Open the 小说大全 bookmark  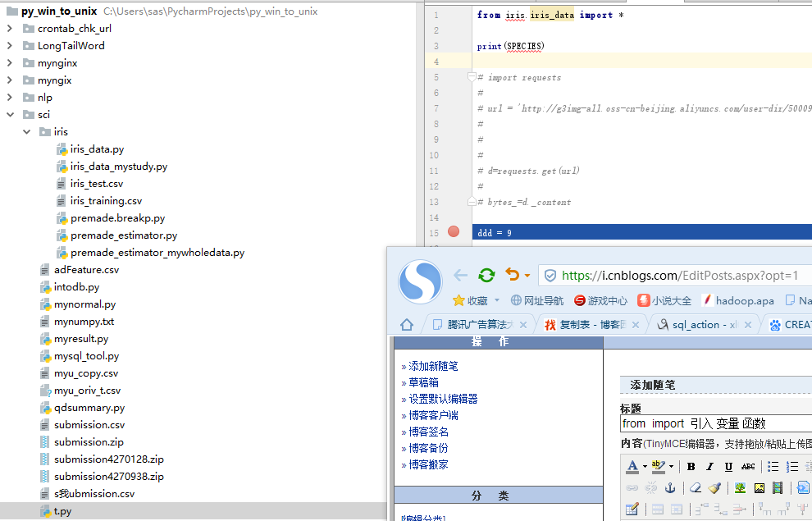(x=664, y=300)
